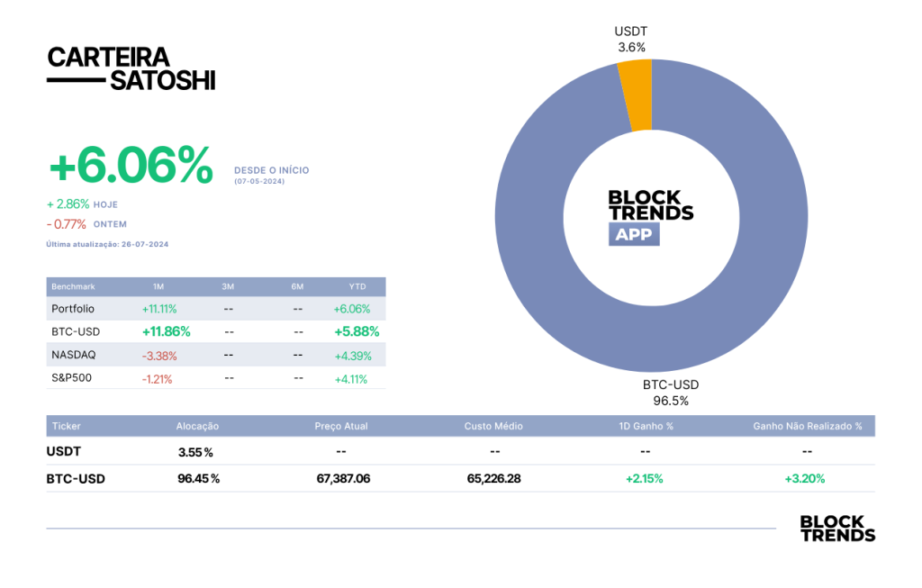Select the Portfolio benchmark row

point(216,309)
